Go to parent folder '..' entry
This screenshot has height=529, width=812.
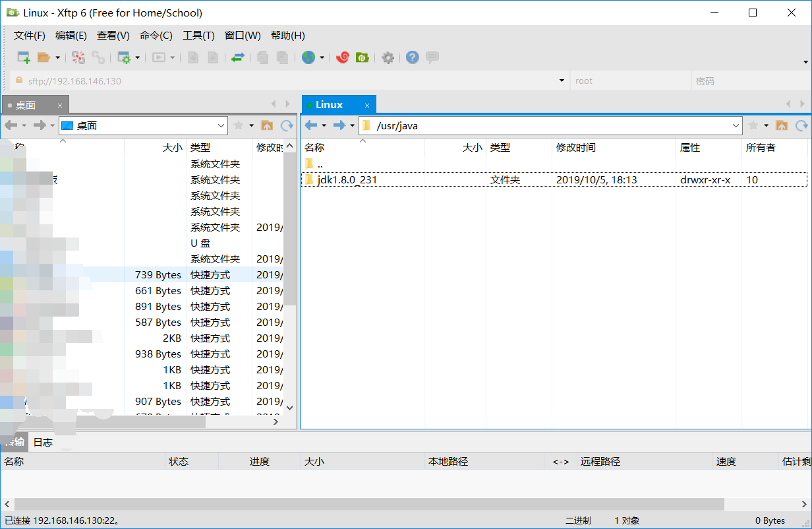(x=555, y=164)
